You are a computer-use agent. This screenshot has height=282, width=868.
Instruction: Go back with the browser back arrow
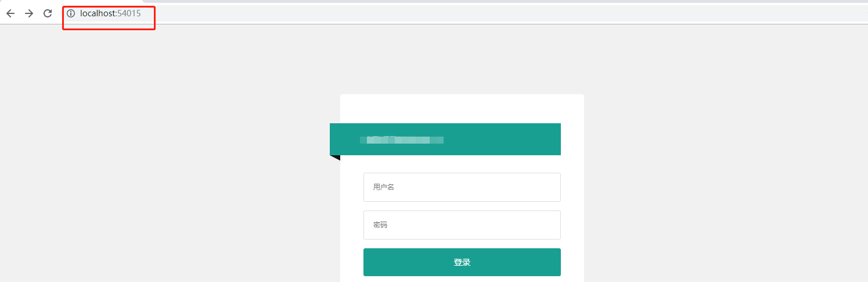[x=10, y=13]
